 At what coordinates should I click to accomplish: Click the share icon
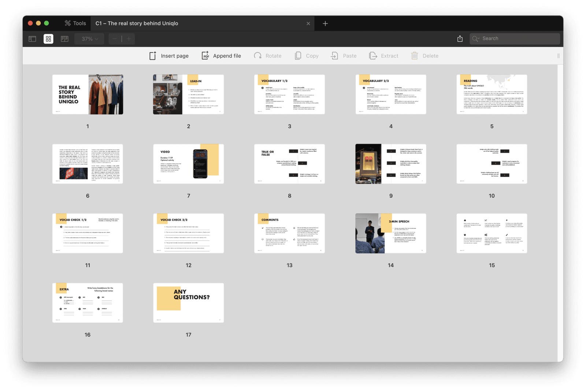460,38
